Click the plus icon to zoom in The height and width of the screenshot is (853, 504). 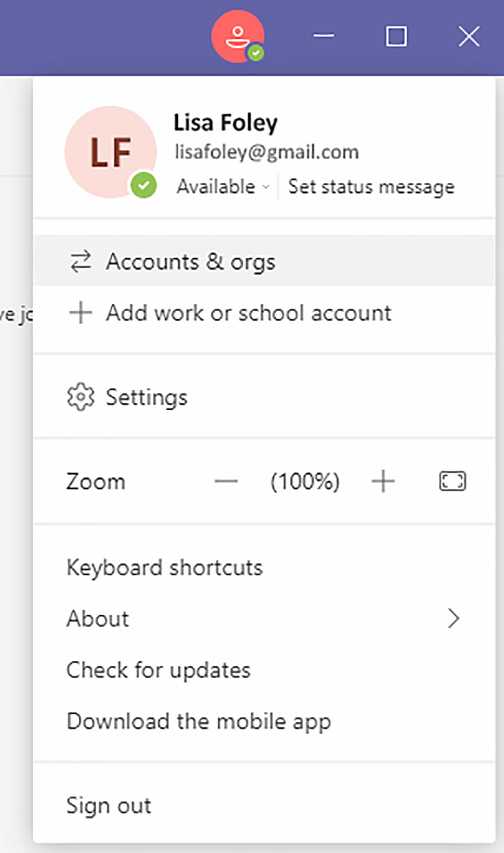click(383, 481)
